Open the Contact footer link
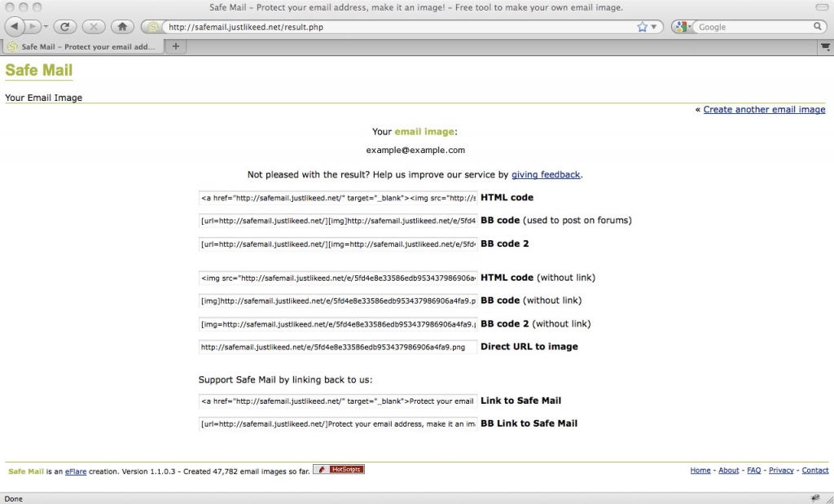Image resolution: width=834 pixels, height=504 pixels. 814,471
